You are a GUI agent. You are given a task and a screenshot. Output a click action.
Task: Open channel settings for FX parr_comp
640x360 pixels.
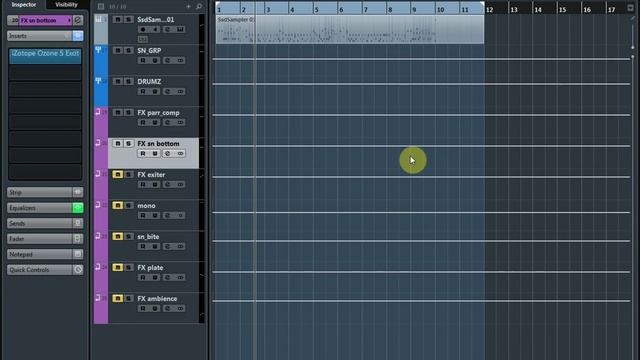[168, 122]
